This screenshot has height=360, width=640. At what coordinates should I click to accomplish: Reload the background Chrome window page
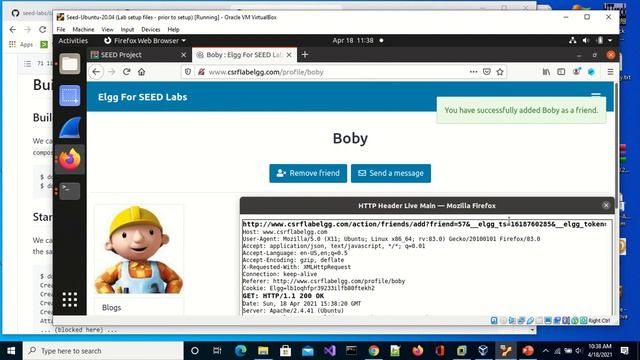pyautogui.click(x=42, y=29)
